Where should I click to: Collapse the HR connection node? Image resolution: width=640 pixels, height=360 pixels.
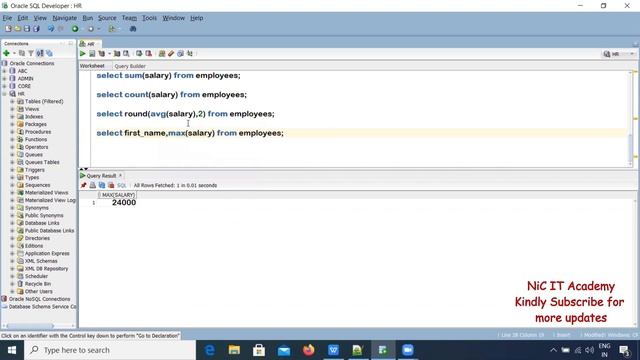click(4, 94)
